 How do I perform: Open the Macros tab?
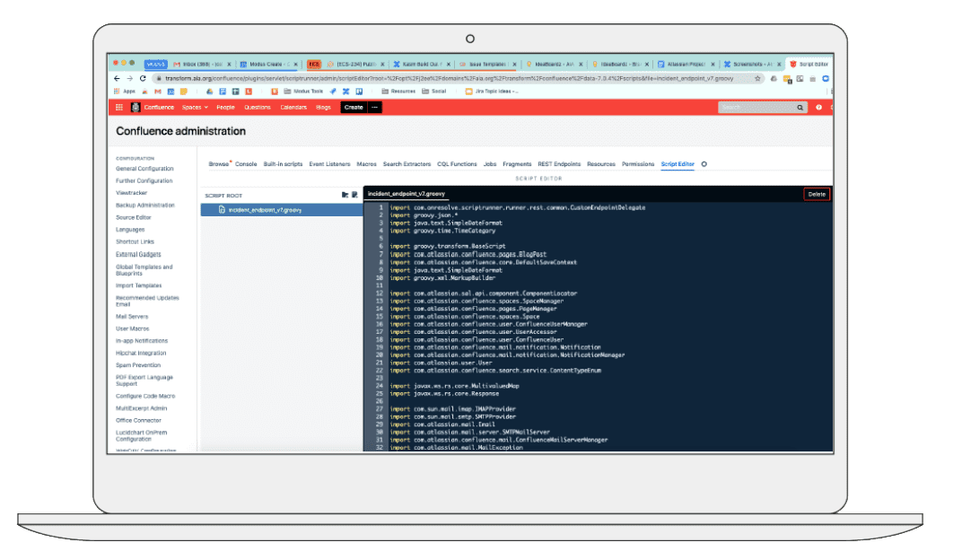(366, 164)
